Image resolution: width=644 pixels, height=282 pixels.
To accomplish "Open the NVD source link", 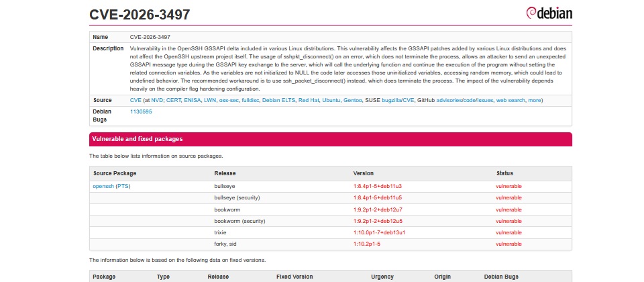I will (x=157, y=100).
